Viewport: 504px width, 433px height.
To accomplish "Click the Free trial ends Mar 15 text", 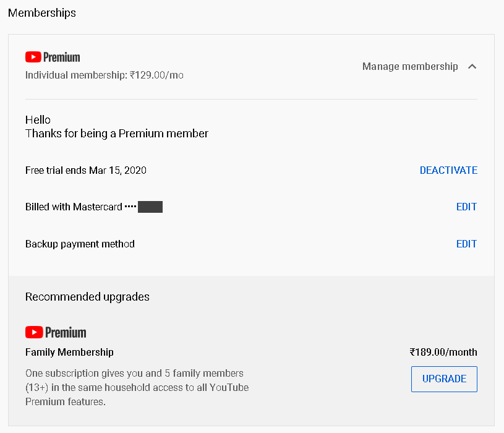I will (86, 170).
